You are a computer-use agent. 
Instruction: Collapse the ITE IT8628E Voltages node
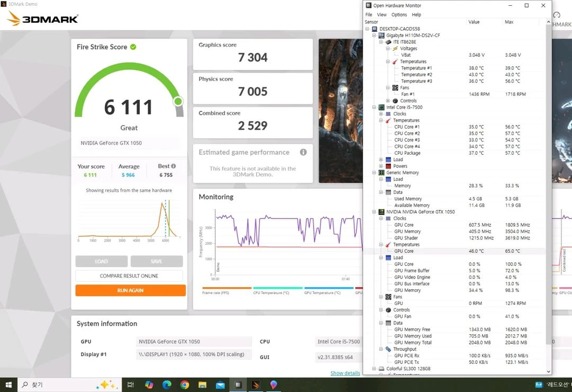tap(388, 49)
